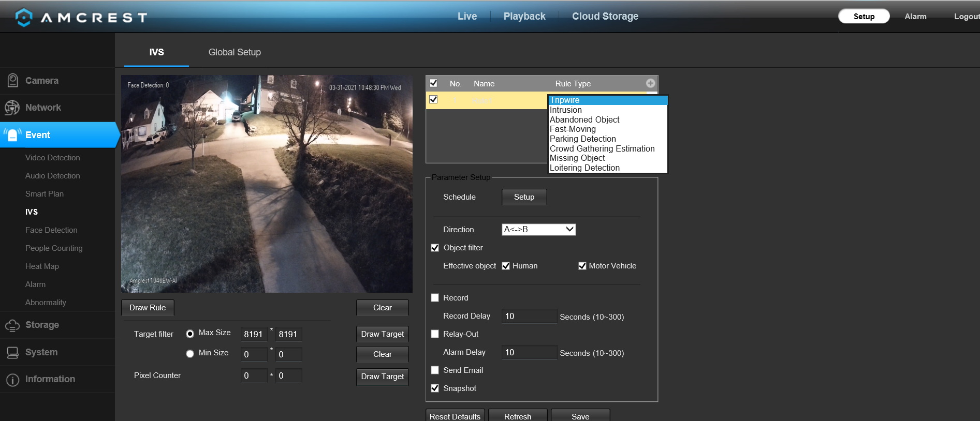980x421 pixels.
Task: Open the Network globe icon
Action: [x=12, y=108]
